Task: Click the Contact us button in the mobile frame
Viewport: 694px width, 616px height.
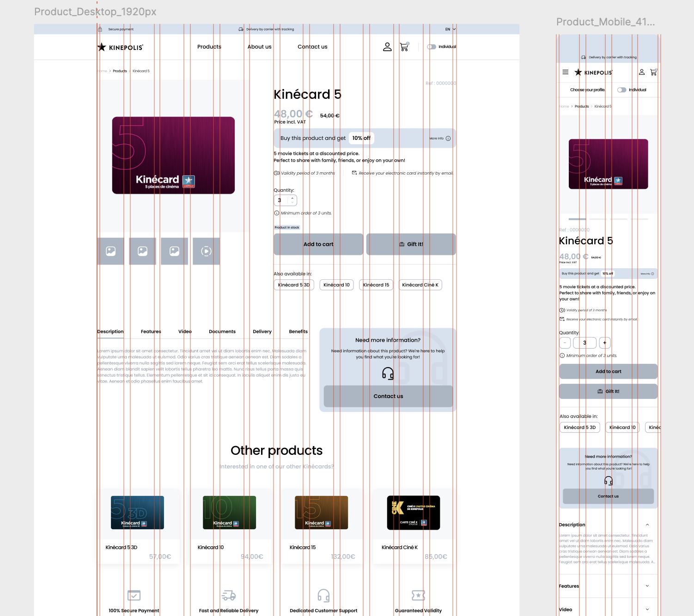Action: [609, 496]
